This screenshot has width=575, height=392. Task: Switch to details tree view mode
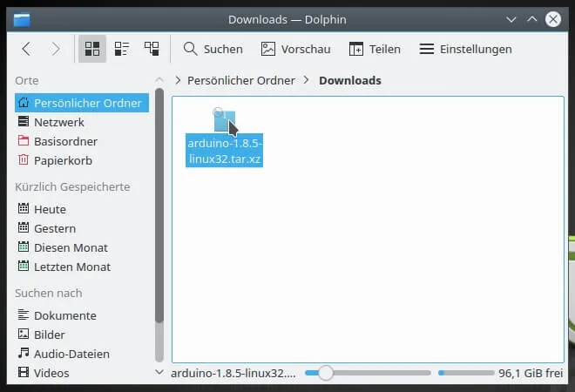[x=152, y=49]
